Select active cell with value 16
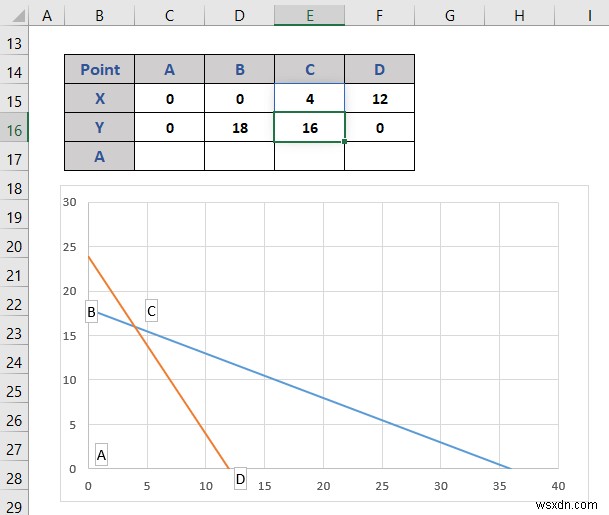The height and width of the screenshot is (515, 609). pyautogui.click(x=310, y=127)
